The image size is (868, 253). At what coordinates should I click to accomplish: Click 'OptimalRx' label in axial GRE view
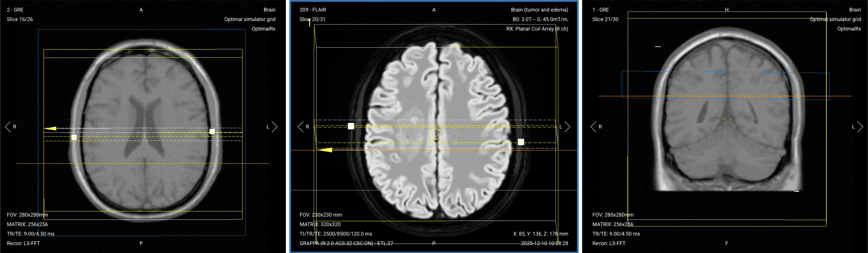(263, 29)
